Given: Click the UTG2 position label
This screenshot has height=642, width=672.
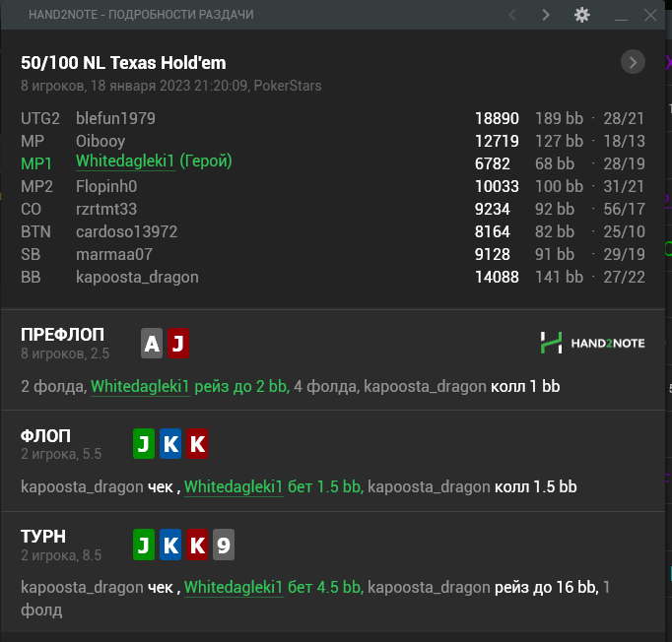Looking at the screenshot, I should coord(40,118).
